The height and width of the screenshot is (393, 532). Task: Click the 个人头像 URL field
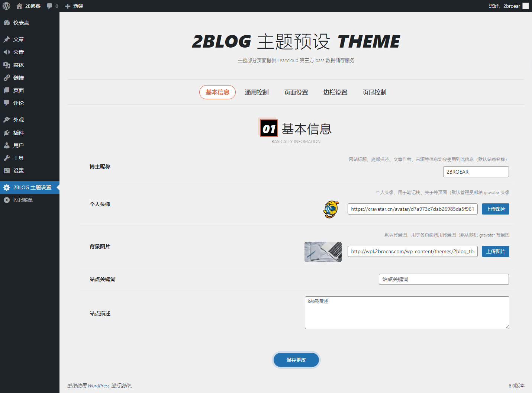point(413,209)
